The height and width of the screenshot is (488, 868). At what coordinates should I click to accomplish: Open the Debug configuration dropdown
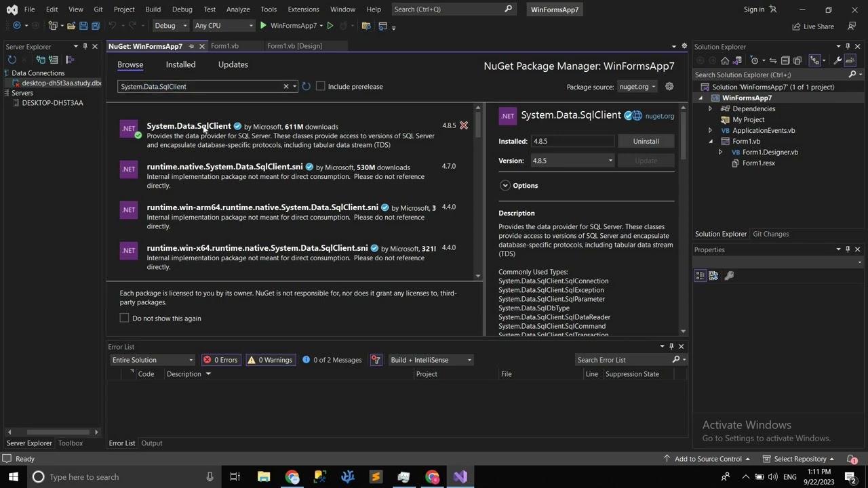[170, 26]
